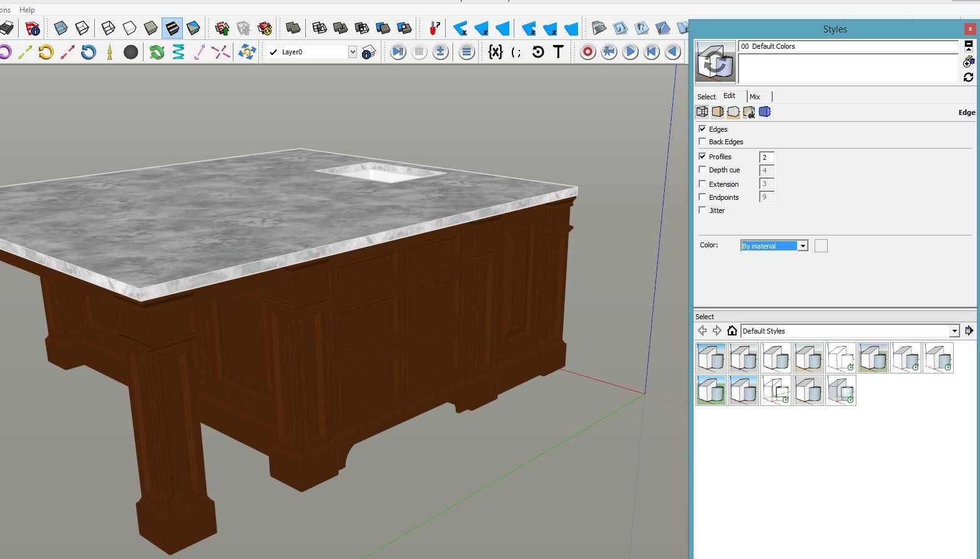The image size is (980, 559).
Task: Open the Modeling settings icon in Styles
Action: pyautogui.click(x=765, y=112)
